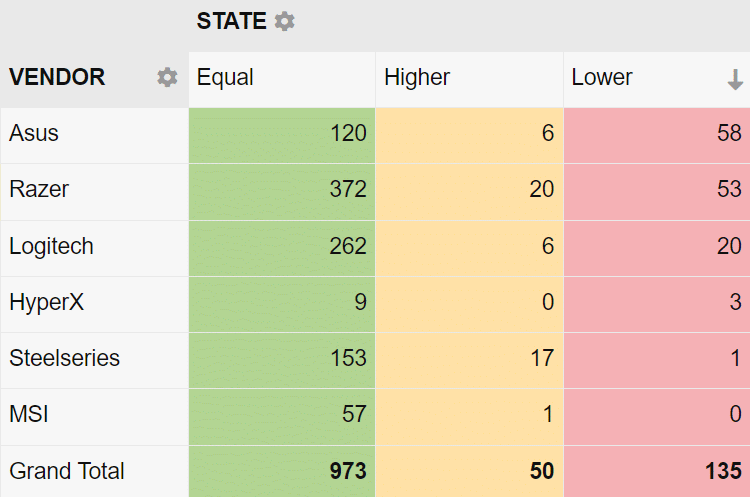The width and height of the screenshot is (750, 497).
Task: Click Asus' red Lower cell 58
Action: tap(729, 133)
